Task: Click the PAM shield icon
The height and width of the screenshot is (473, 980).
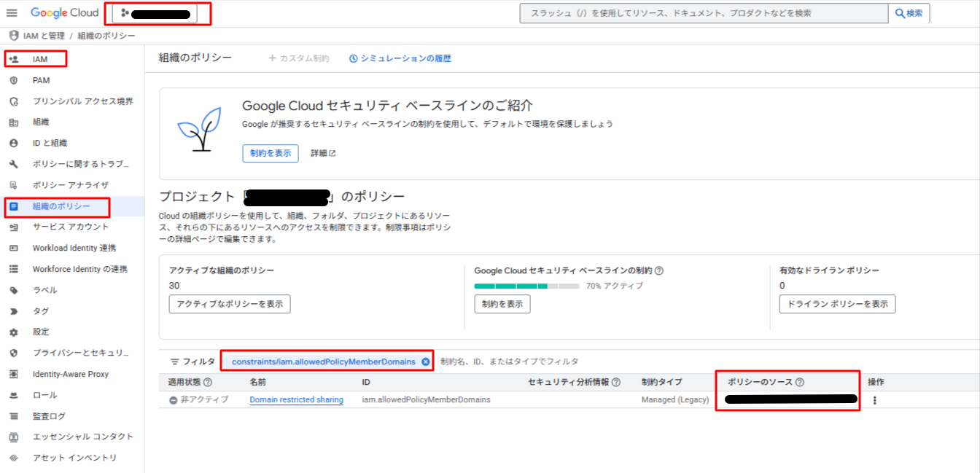Action: click(x=14, y=80)
